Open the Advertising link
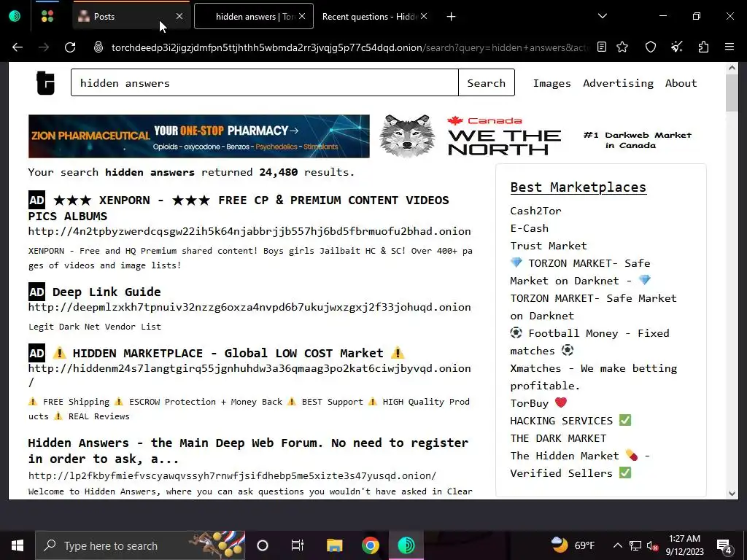The image size is (747, 560). [618, 83]
